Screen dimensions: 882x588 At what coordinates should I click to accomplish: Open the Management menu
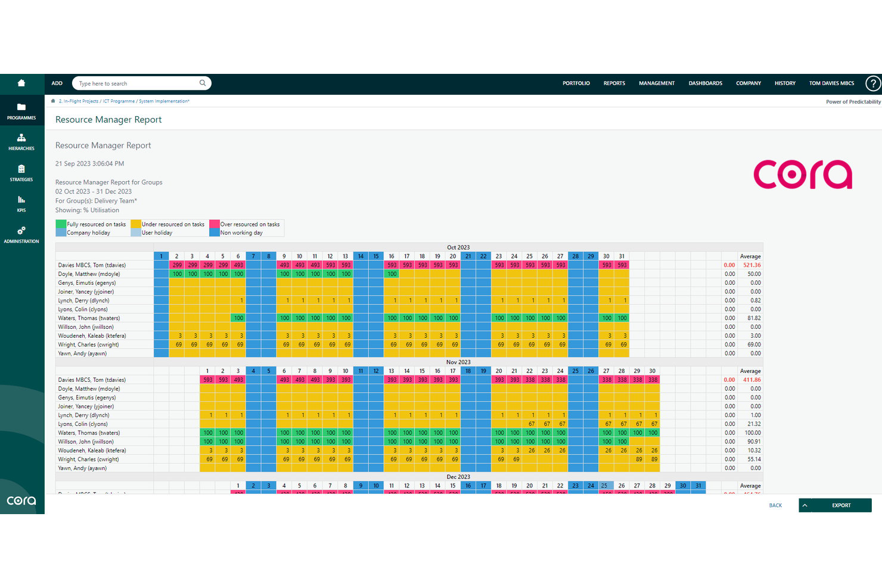point(657,83)
